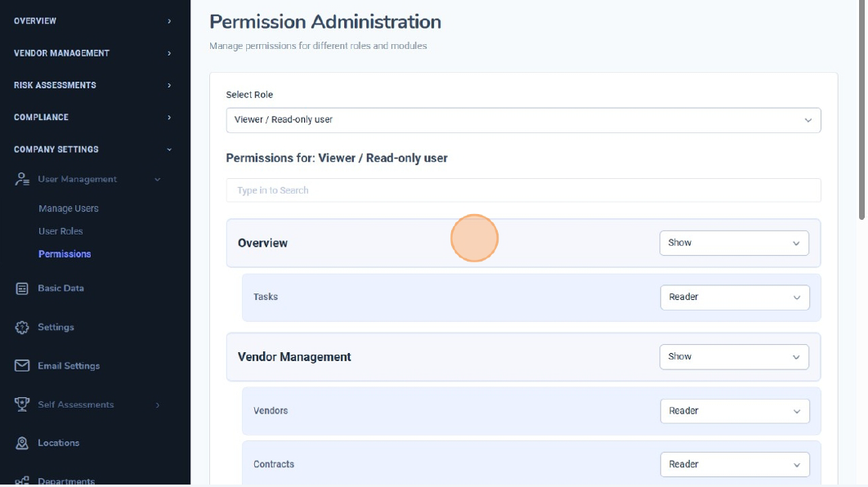Click the Settings gear icon
The height and width of the screenshot is (487, 868).
coord(22,328)
